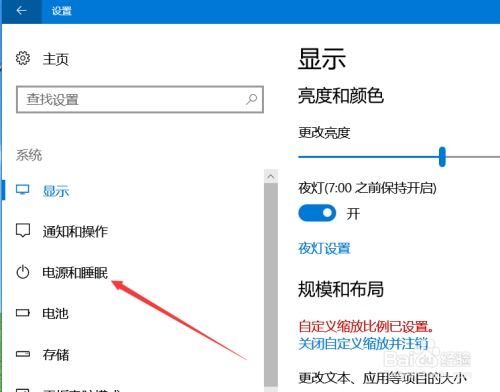Go to 主页 settings home
This screenshot has width=500, height=392.
[x=56, y=59]
